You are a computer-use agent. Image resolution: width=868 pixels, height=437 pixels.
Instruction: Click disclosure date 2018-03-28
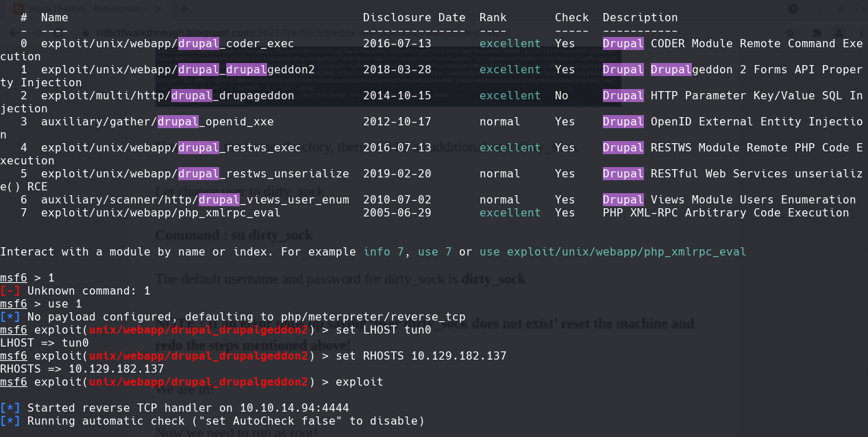point(397,70)
